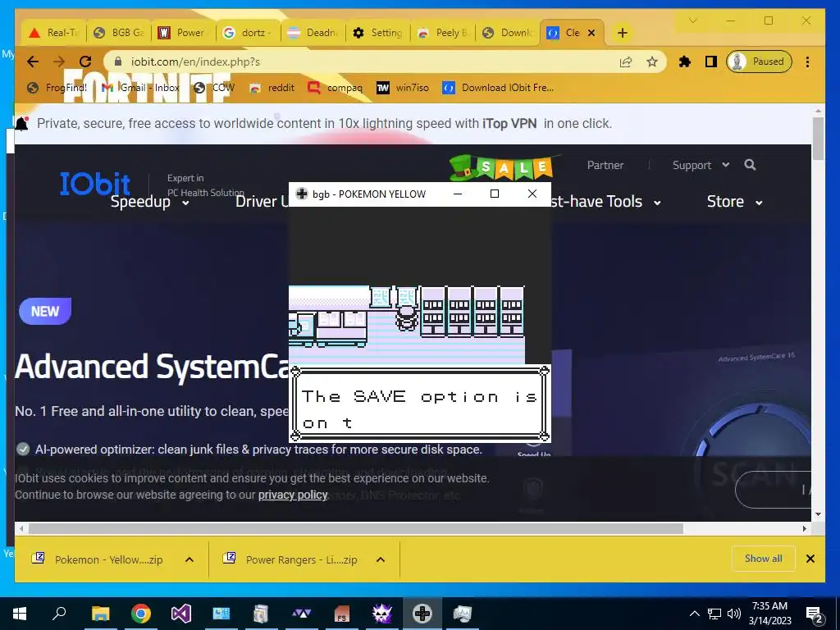Viewport: 840px width, 630px height.
Task: Bookmark this page with the star icon
Action: tap(652, 62)
